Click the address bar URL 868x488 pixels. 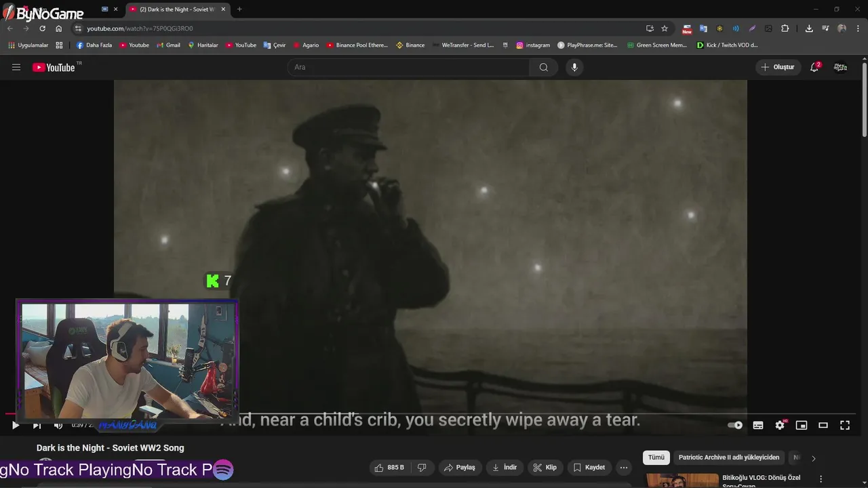click(140, 28)
